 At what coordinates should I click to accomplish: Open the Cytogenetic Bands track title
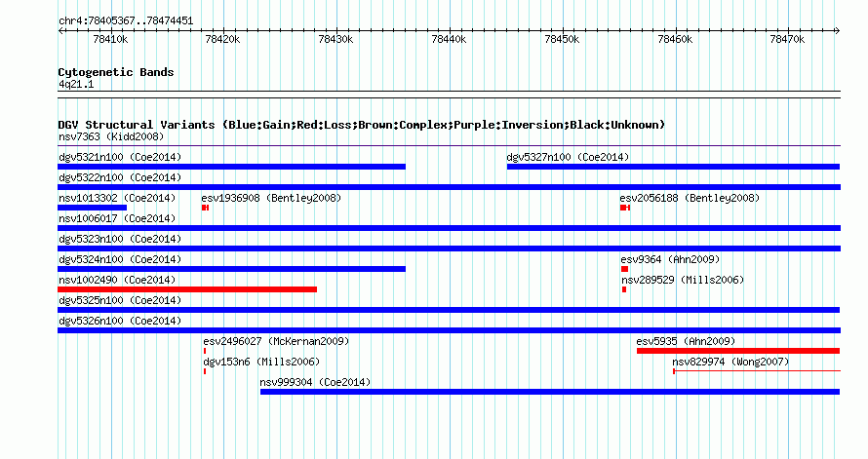click(x=116, y=72)
